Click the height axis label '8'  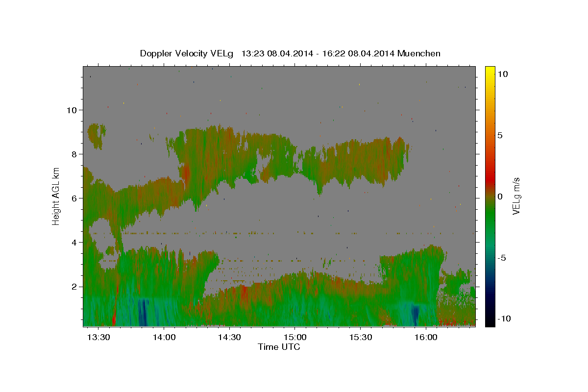pyautogui.click(x=74, y=154)
